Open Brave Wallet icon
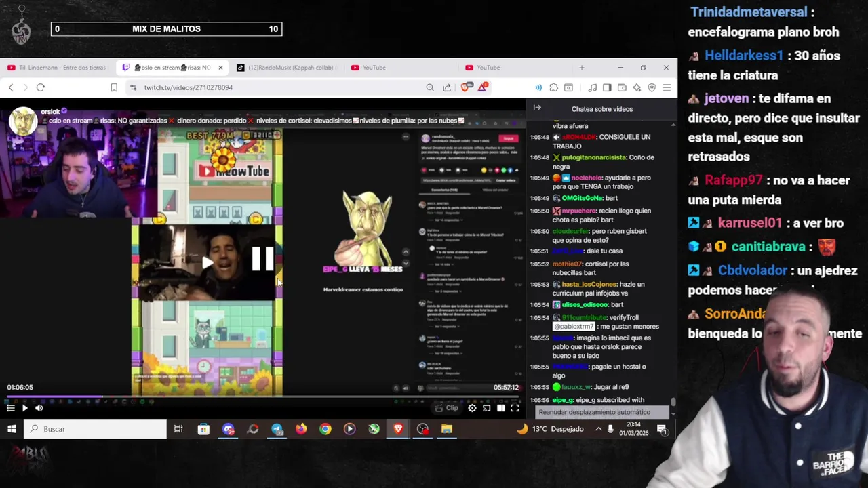 click(622, 87)
